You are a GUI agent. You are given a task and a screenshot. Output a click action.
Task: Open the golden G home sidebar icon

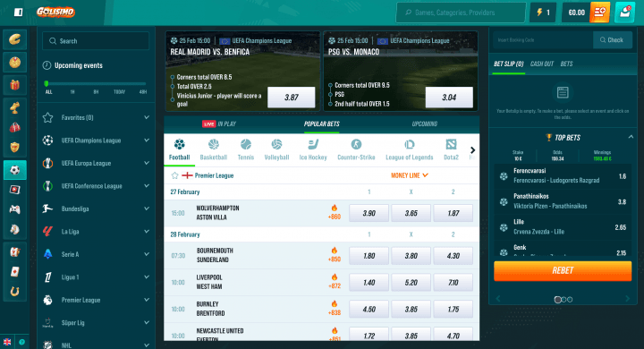pyautogui.click(x=15, y=39)
